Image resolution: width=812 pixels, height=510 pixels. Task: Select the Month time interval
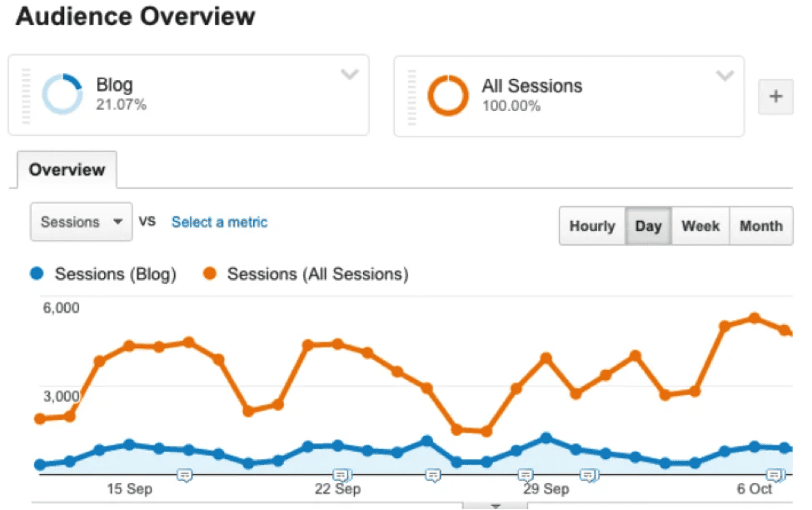click(x=760, y=226)
